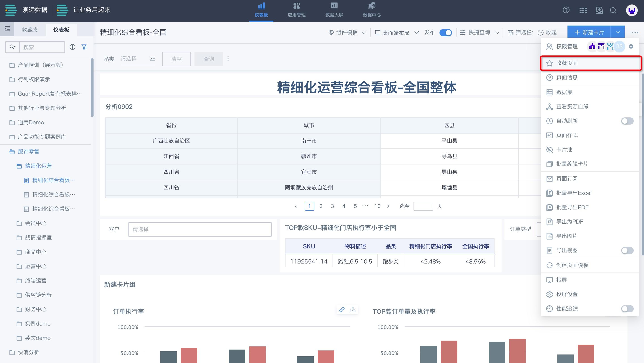
Task: Open 应用管理 from top navigation
Action: [x=296, y=10]
